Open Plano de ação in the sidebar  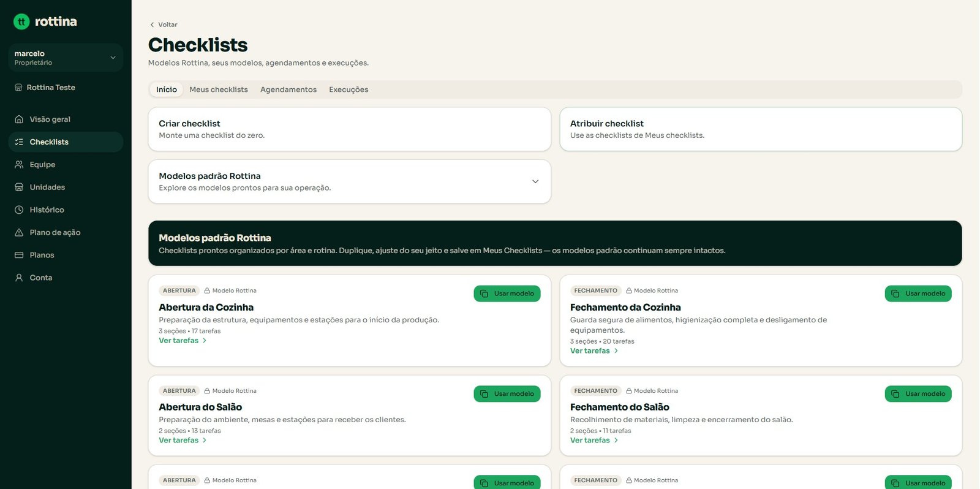(x=66, y=233)
